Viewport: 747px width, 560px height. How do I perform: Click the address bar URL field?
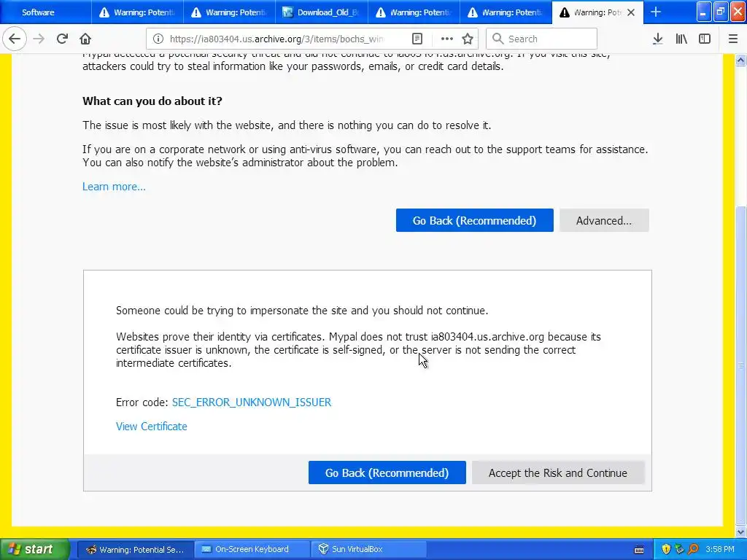pos(276,39)
